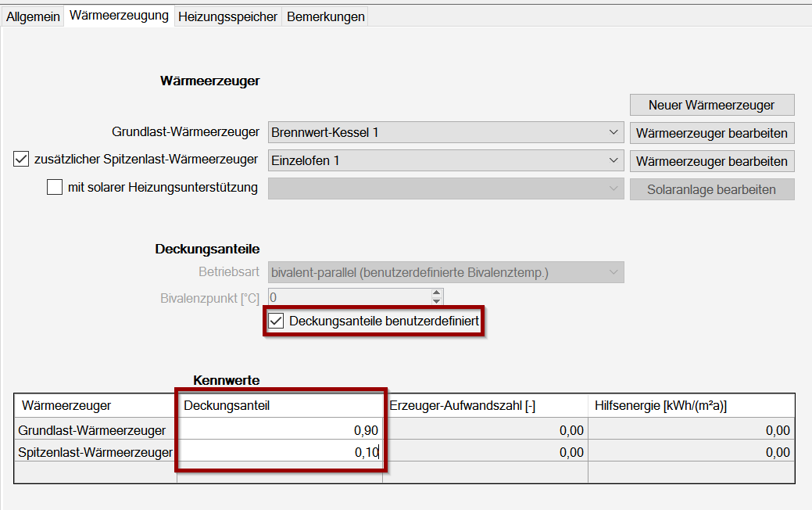Screen dimensions: 812x510
Task: Uncheck zusätzlicher Spitzenlast-Wärmeerzeuger checkbox
Action: coord(21,160)
